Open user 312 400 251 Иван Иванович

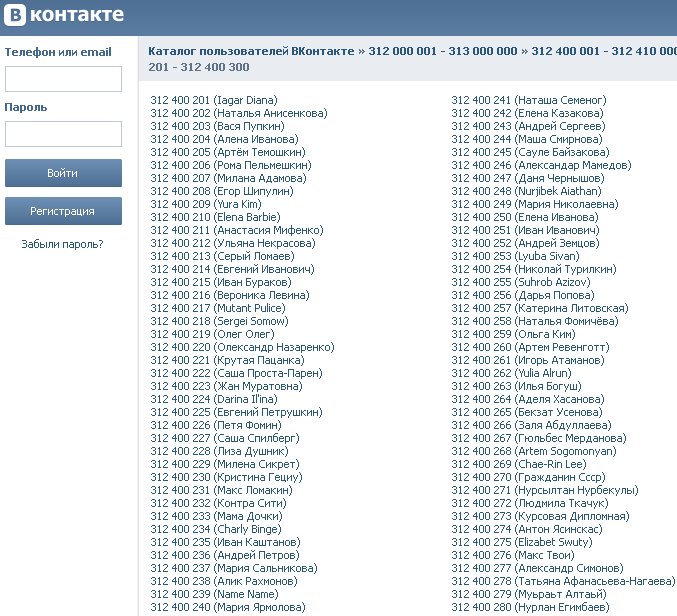(x=525, y=230)
